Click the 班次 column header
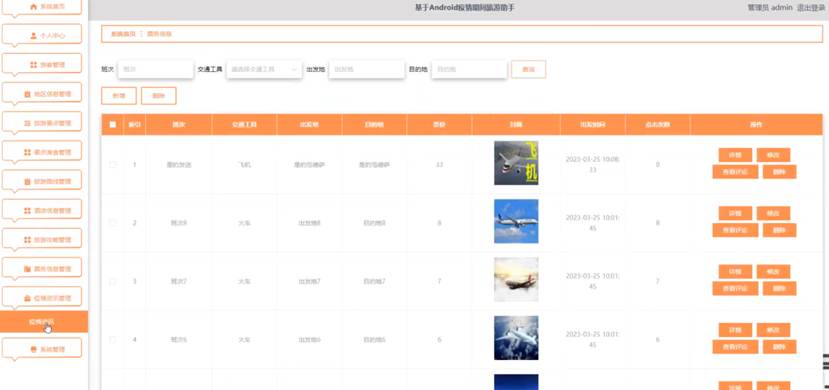The width and height of the screenshot is (829, 390). pyautogui.click(x=179, y=125)
